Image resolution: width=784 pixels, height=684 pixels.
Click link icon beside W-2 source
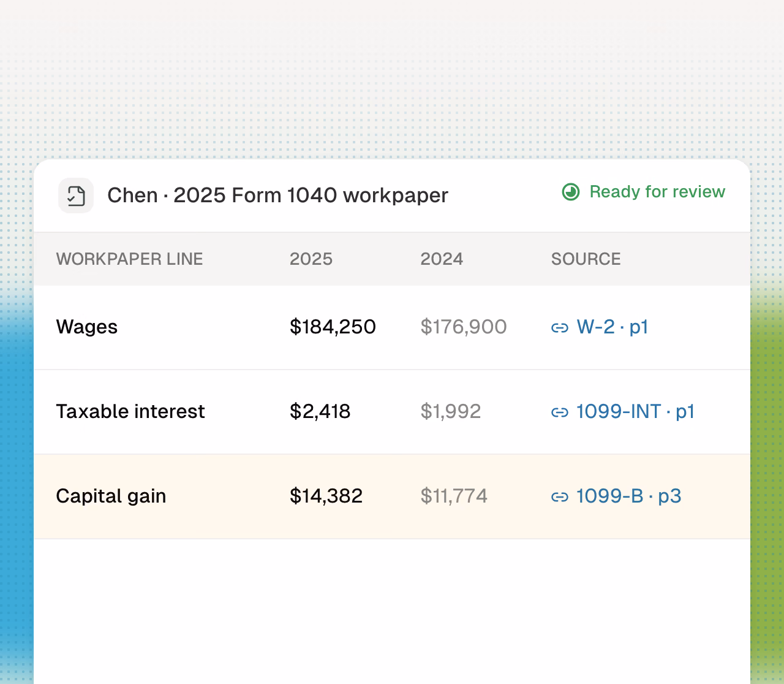pos(560,328)
